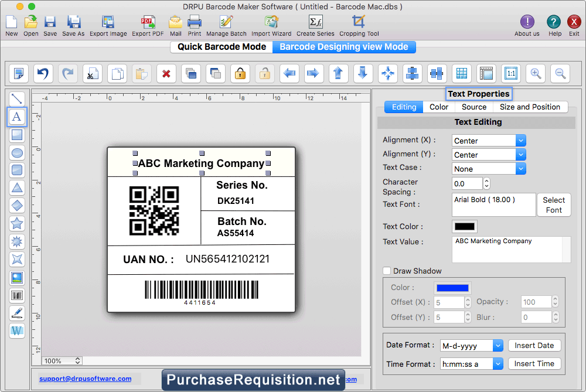Change the Text Case dropdown

coord(488,168)
